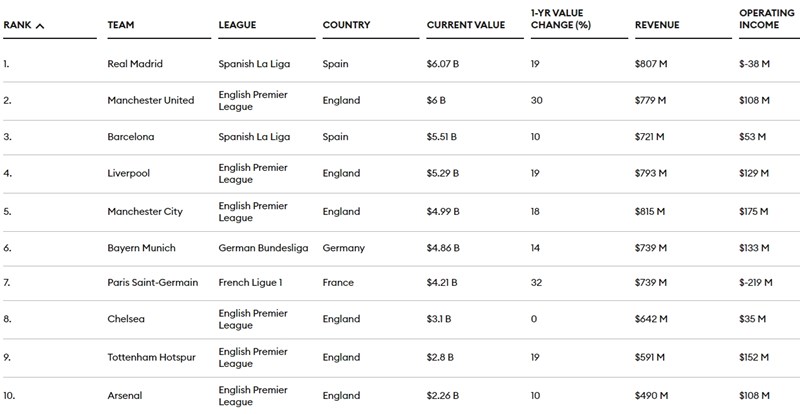Open the Bayern Munich team link
The width and height of the screenshot is (800, 414).
click(x=139, y=247)
